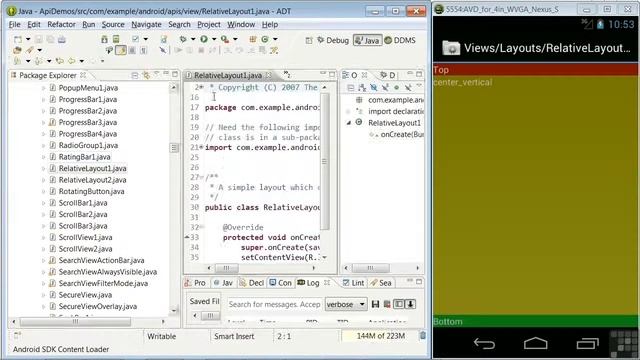Toggle Block Selection Mode toolbar button
The height and width of the screenshot is (360, 640).
(133, 50)
